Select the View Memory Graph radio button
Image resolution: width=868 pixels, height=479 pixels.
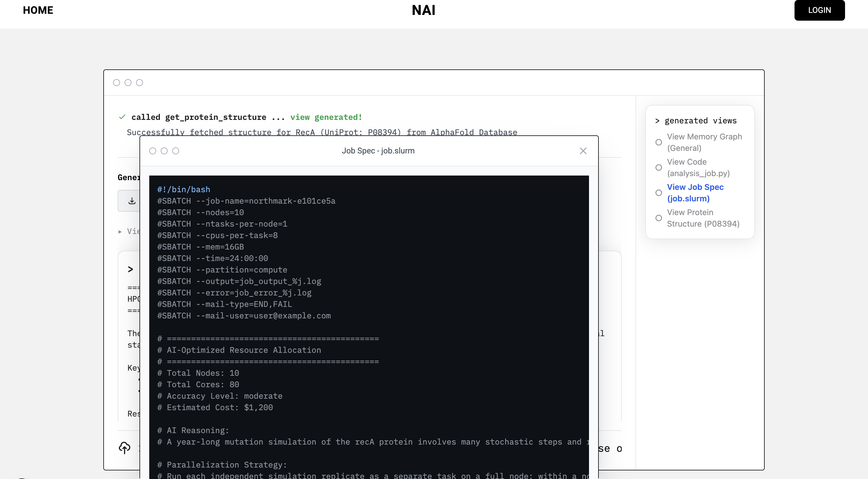658,142
